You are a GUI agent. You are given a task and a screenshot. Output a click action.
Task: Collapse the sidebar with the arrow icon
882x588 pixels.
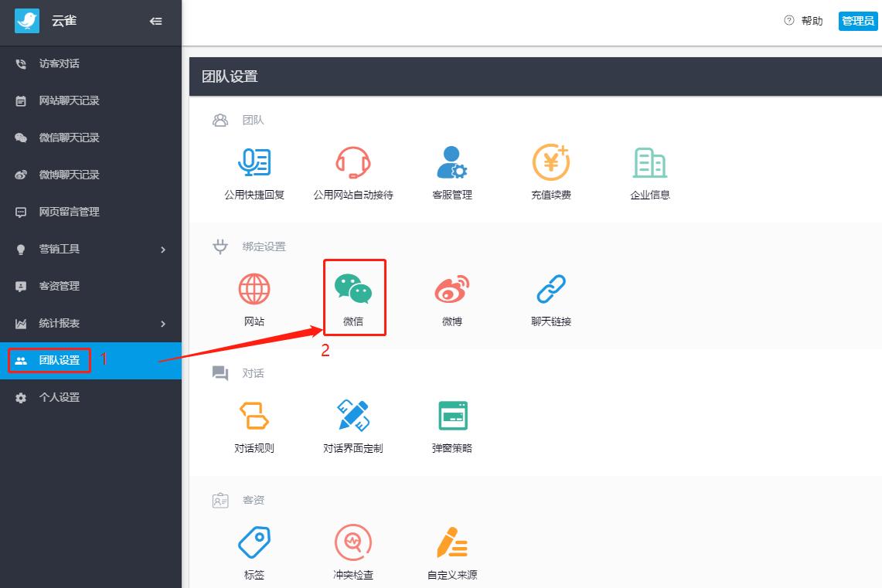[156, 22]
